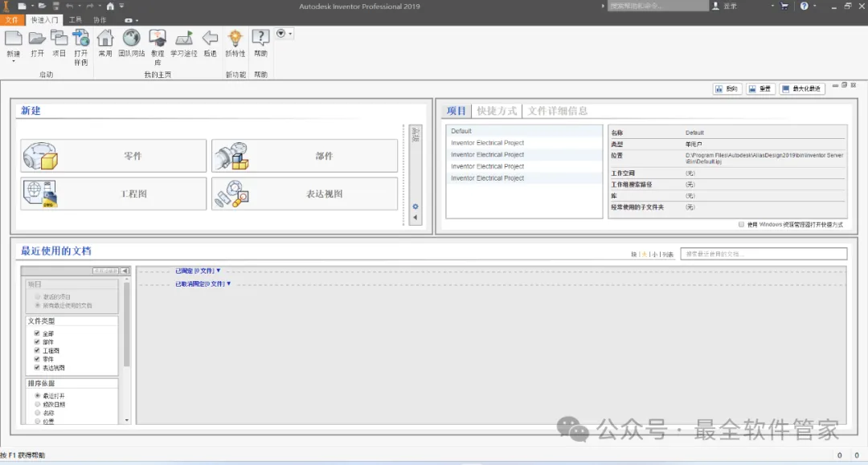The width and height of the screenshot is (868, 465).
Task: Click the blue help question mark icon
Action: (x=805, y=6)
